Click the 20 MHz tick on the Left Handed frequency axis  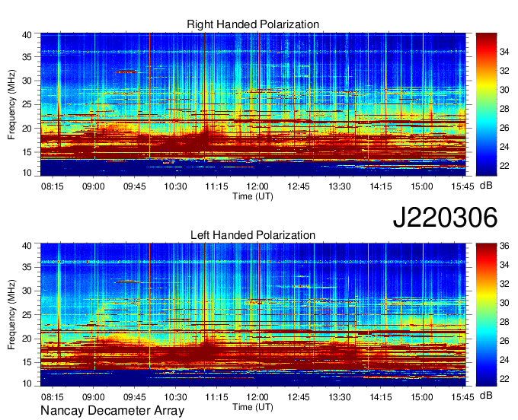tap(27, 339)
